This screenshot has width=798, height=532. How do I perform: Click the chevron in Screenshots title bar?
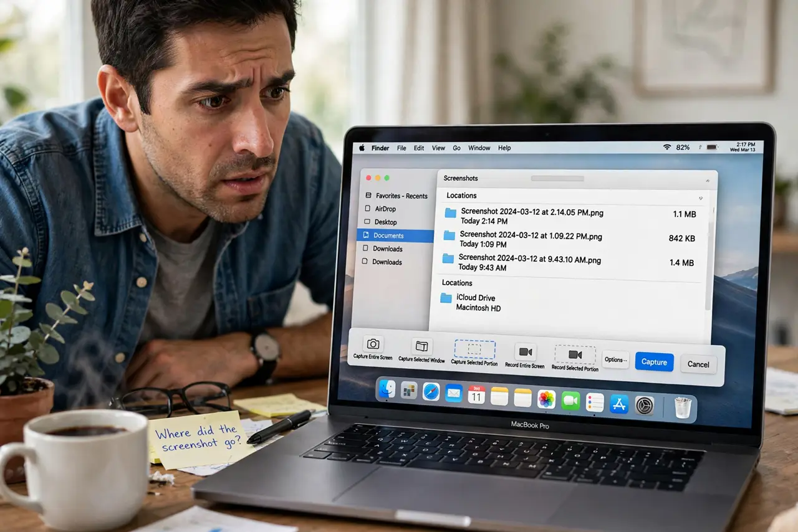708,181
